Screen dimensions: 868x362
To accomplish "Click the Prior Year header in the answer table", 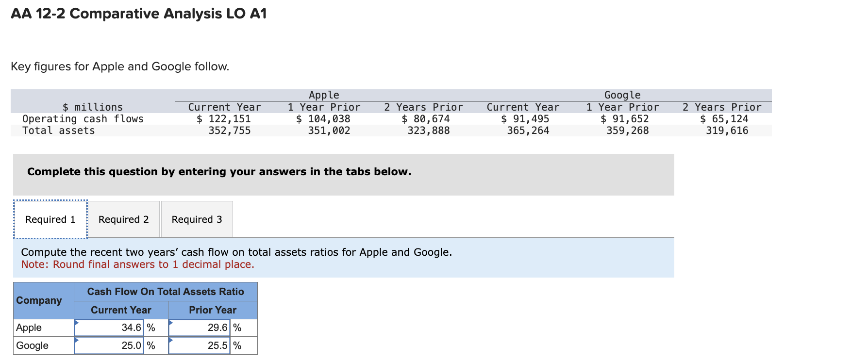I will click(x=213, y=310).
